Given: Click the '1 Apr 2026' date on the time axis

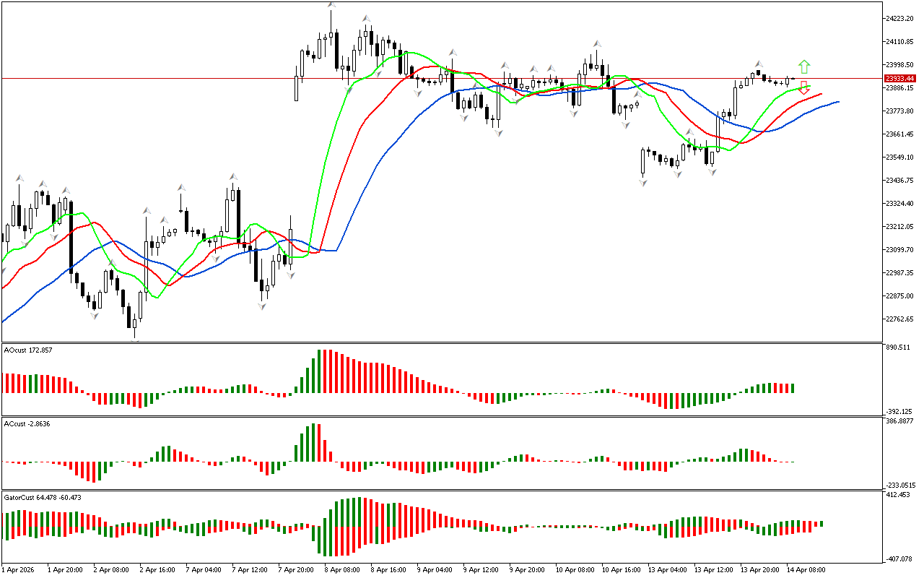Looking at the screenshot, I should pos(19,569).
